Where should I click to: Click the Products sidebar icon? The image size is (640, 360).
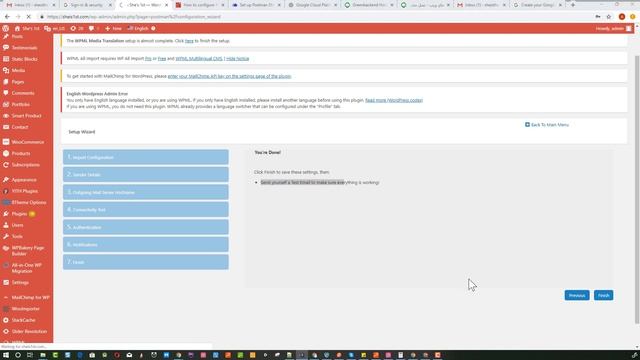click(6, 153)
